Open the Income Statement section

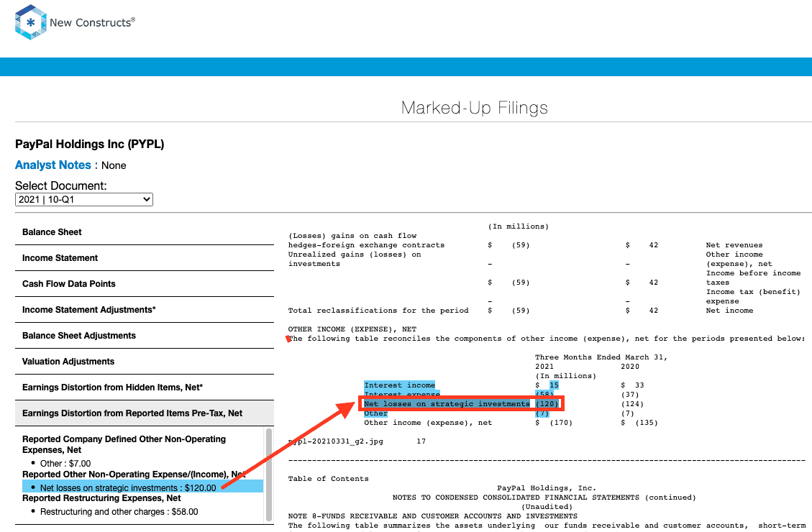click(145, 257)
